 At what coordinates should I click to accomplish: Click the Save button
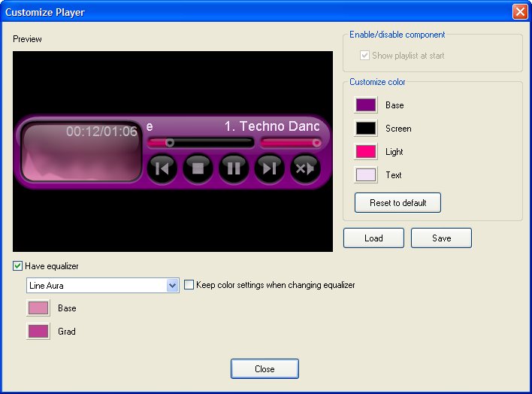tap(441, 238)
